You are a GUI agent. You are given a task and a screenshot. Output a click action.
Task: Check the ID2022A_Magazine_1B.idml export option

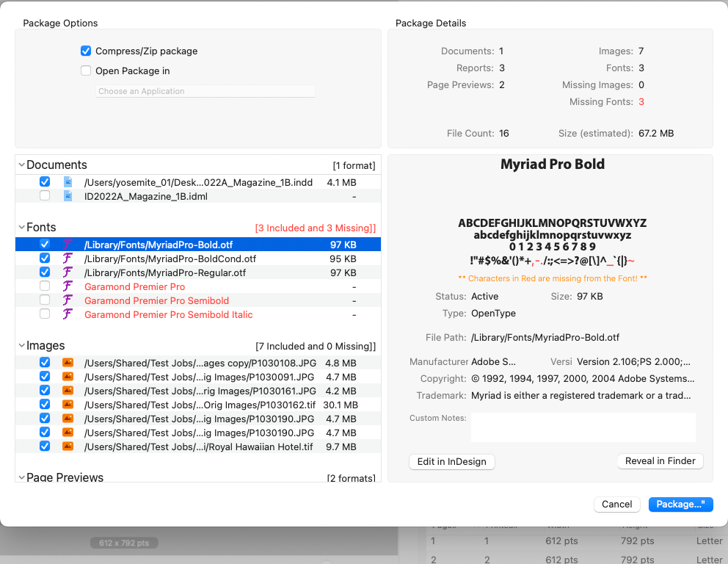[45, 195]
